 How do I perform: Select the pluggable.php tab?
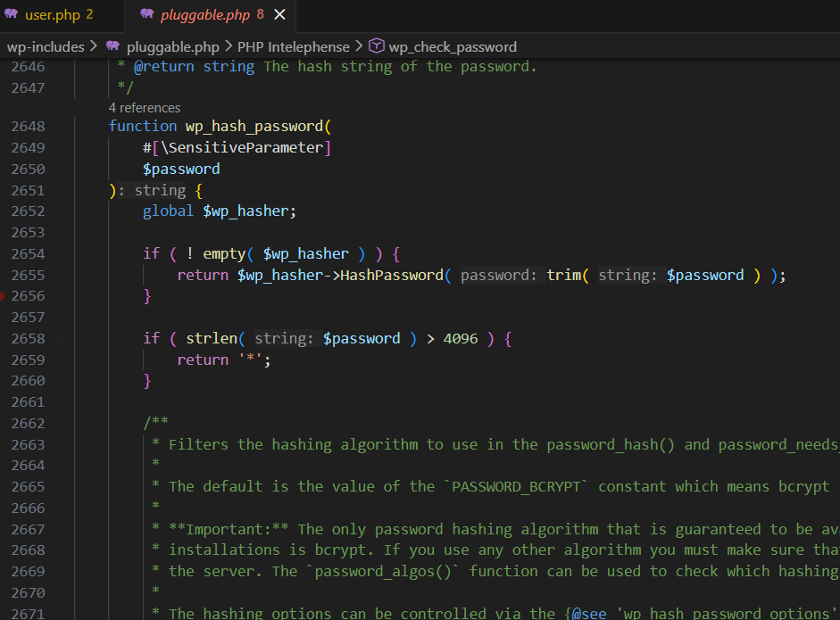click(x=204, y=15)
